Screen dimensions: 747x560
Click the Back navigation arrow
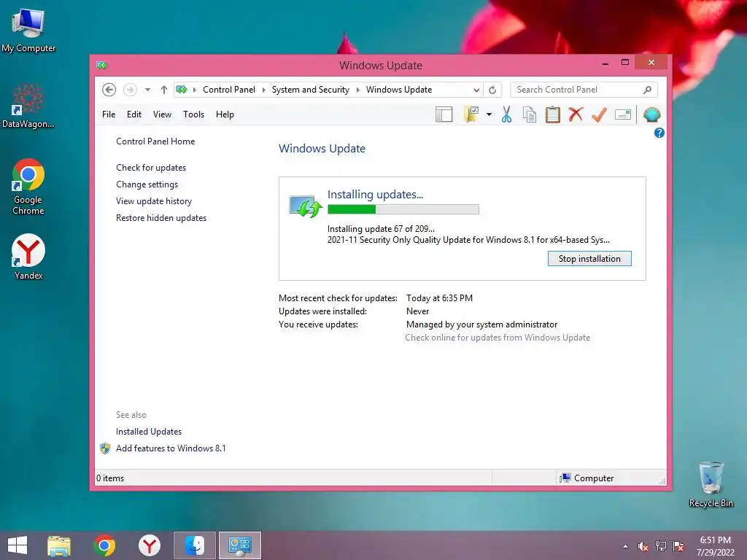click(x=109, y=90)
